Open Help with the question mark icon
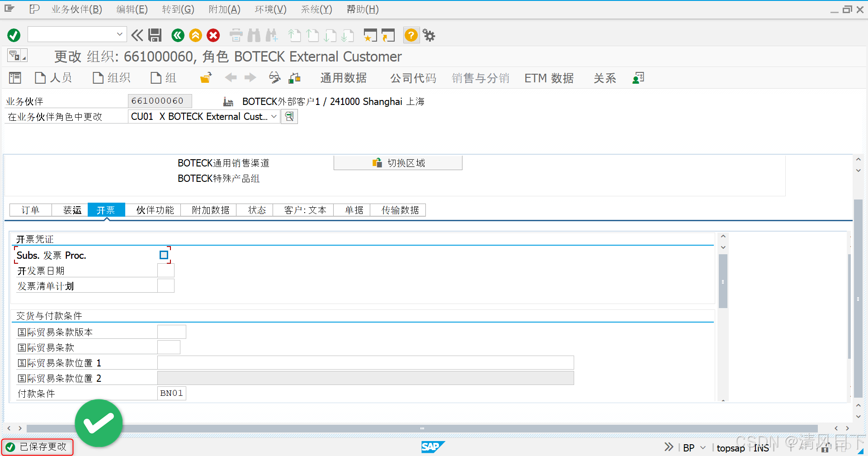 [x=410, y=35]
